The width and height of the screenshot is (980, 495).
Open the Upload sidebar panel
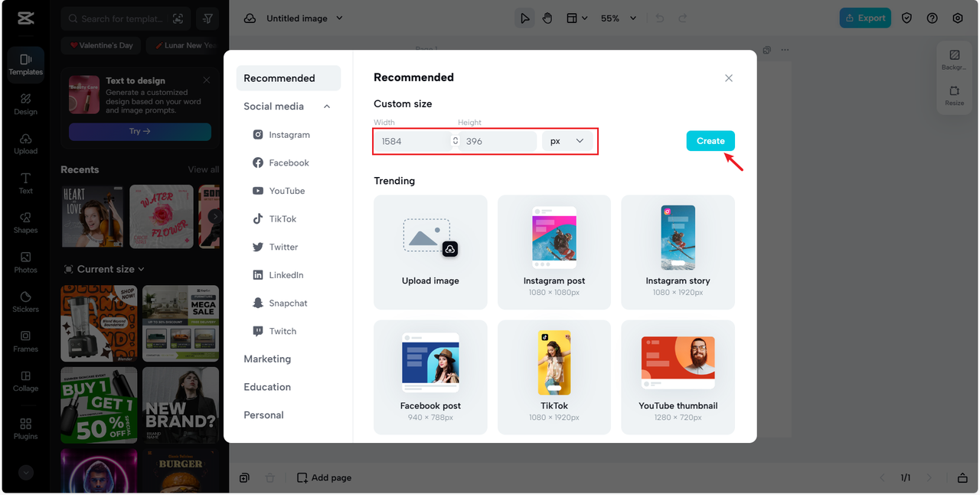(x=25, y=144)
